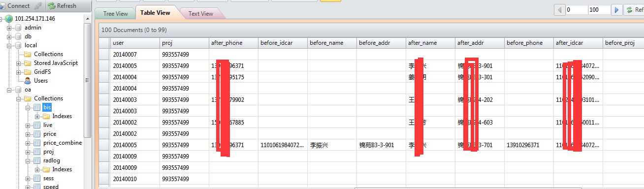Click the after_idcar column header
Viewport: 644px width, 189px height.
point(578,43)
